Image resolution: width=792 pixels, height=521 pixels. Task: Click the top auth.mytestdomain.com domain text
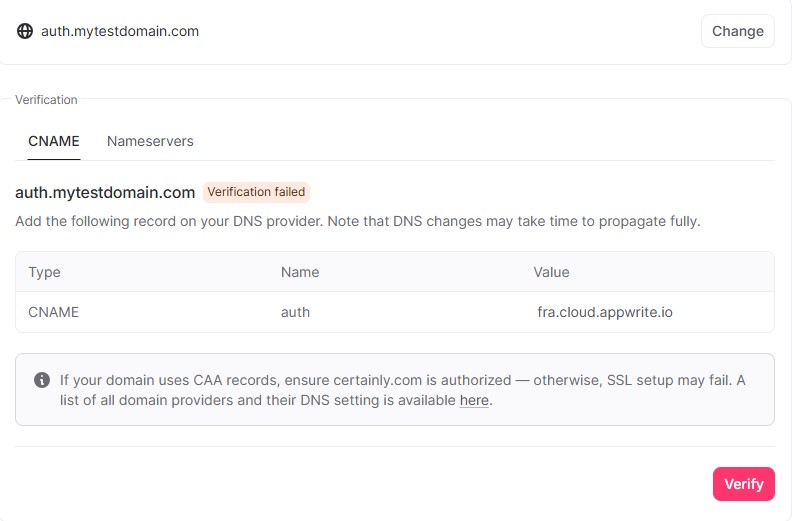tap(120, 31)
